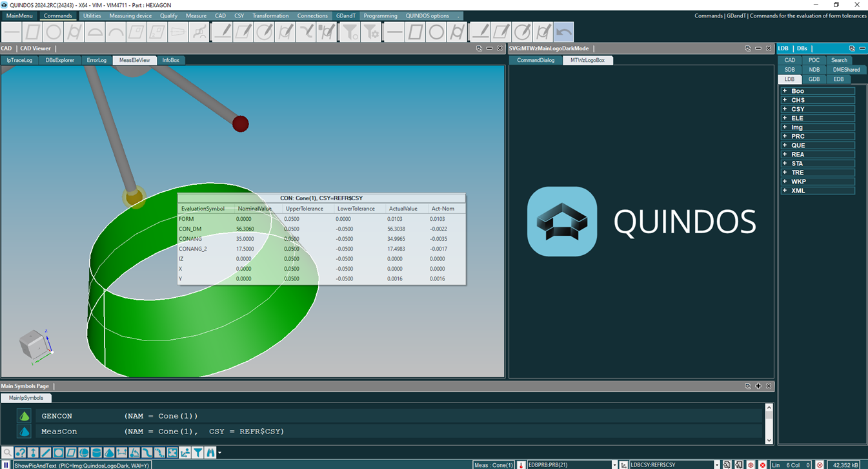
Task: Select the curve profile form icon
Action: pos(199,32)
